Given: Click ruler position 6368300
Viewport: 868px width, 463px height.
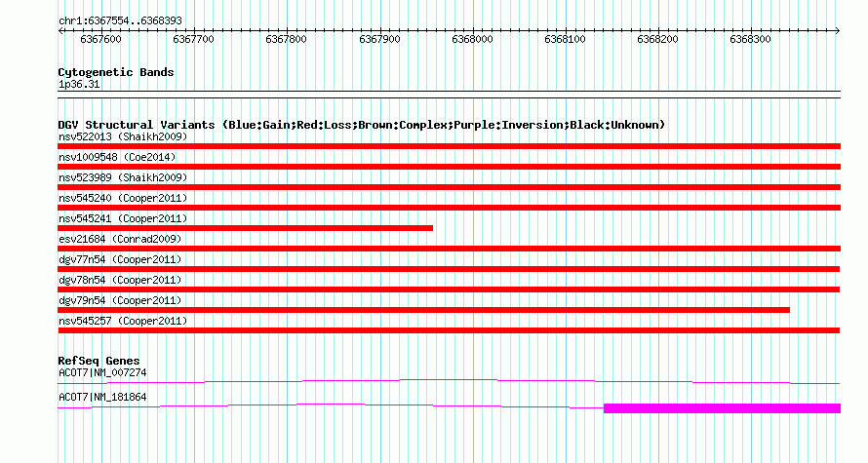Looking at the screenshot, I should pyautogui.click(x=750, y=39).
